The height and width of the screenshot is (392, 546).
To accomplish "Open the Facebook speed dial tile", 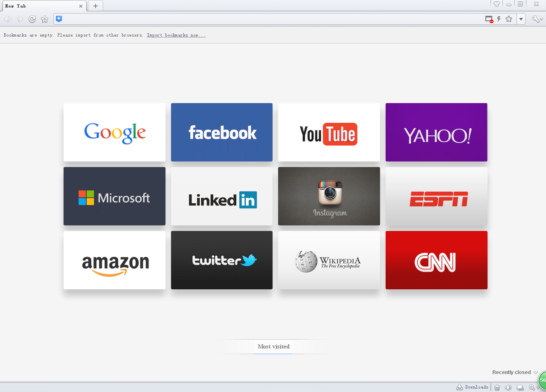I will click(x=222, y=132).
